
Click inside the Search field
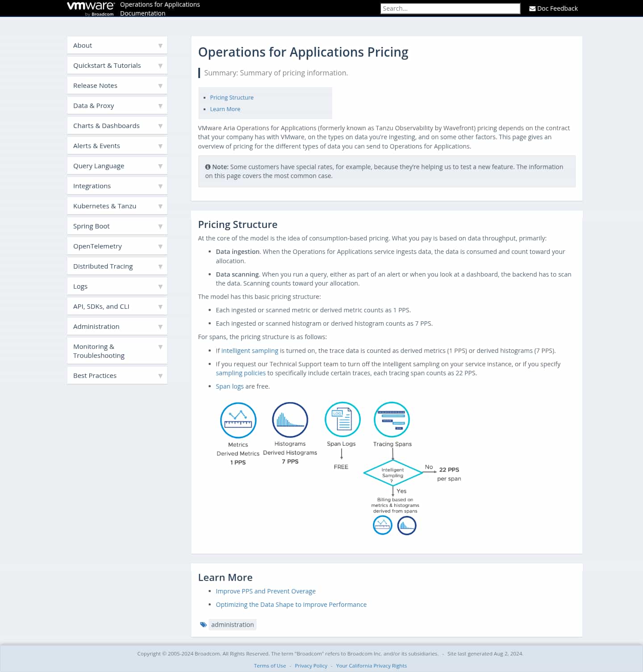coord(450,8)
